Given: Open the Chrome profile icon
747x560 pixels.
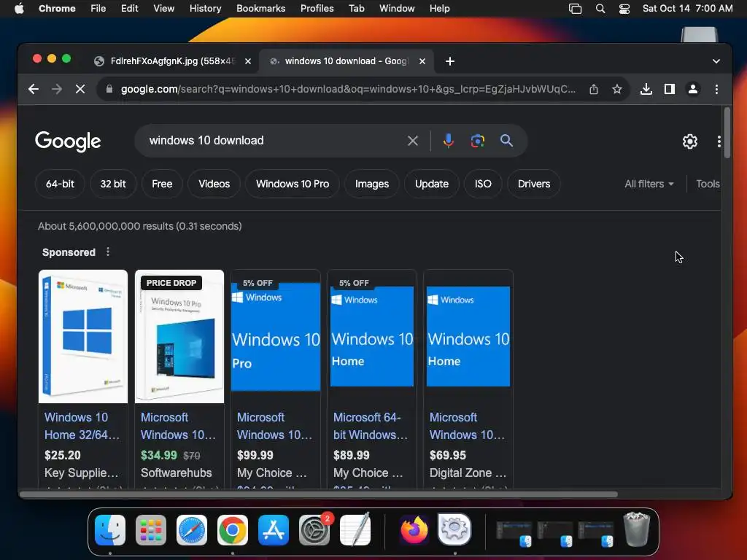Looking at the screenshot, I should pyautogui.click(x=693, y=89).
